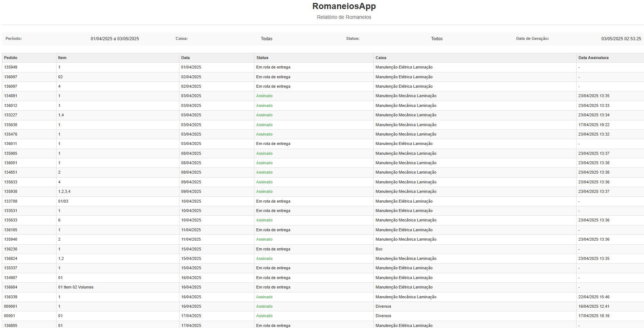
Task: Select order number 135949 in the table
Action: 11,67
